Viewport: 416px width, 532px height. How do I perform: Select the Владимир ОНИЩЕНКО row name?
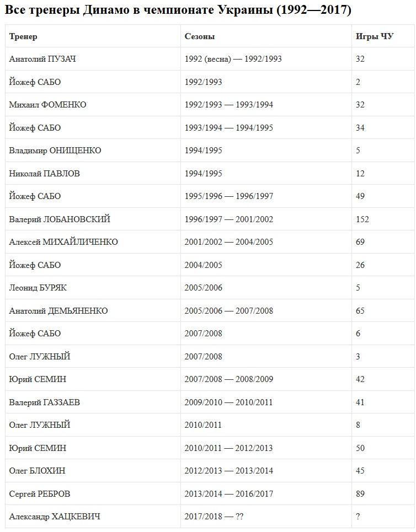tap(55, 151)
